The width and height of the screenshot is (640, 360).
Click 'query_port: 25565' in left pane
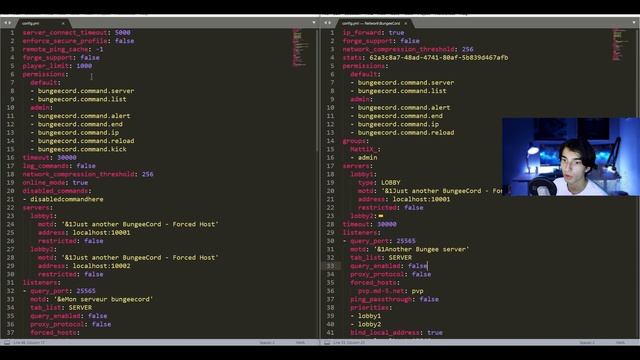[x=63, y=291]
